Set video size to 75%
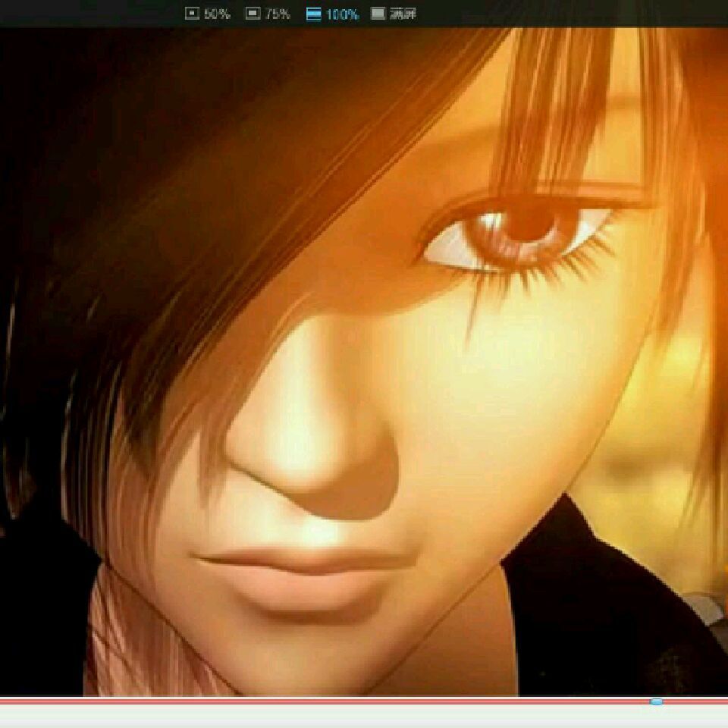This screenshot has width=728, height=728. coord(268,14)
